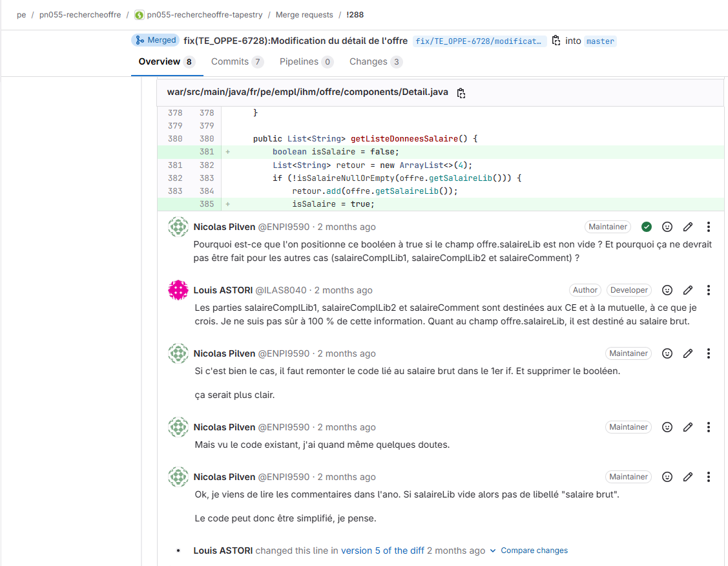Add emoji reaction to Nicolas Pilven's first comment

click(667, 226)
